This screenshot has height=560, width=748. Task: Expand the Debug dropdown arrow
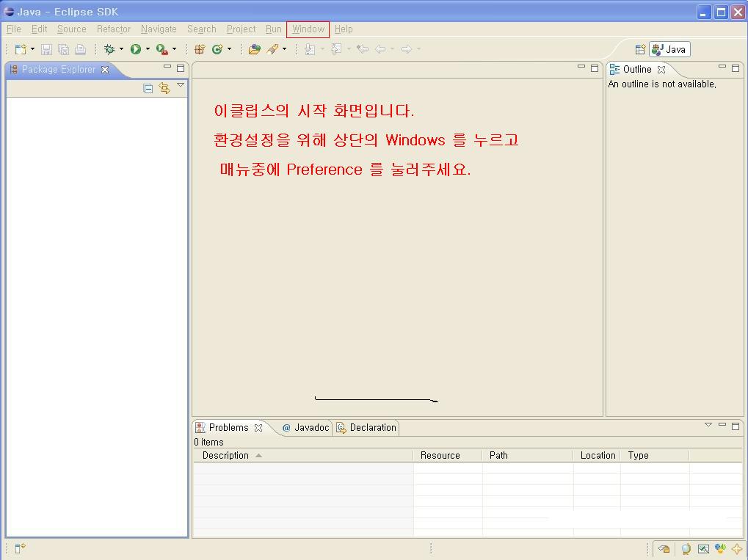pos(121,48)
